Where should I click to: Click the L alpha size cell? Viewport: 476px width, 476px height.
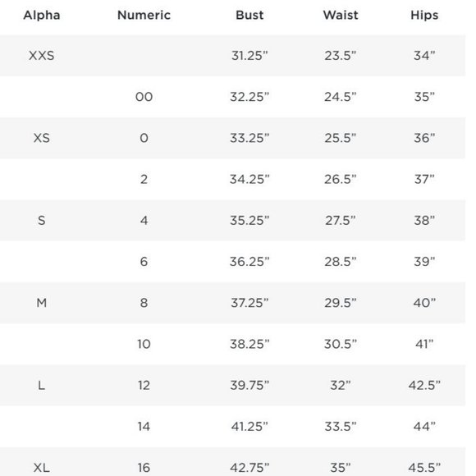pos(42,385)
